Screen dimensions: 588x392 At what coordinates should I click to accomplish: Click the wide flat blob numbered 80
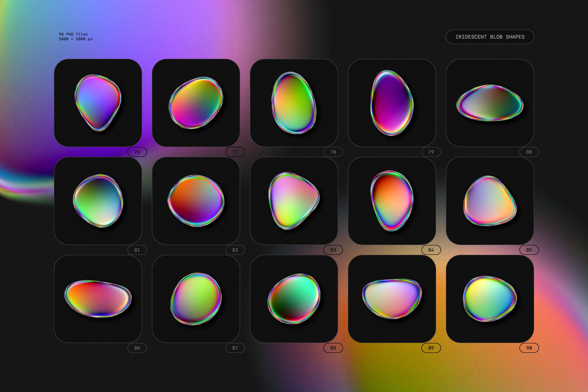(x=490, y=103)
